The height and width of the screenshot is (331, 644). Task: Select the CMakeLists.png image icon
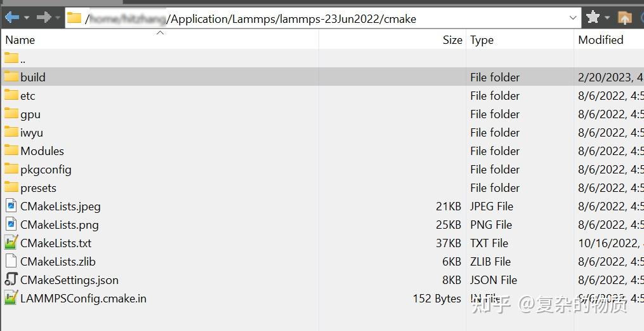pos(11,224)
